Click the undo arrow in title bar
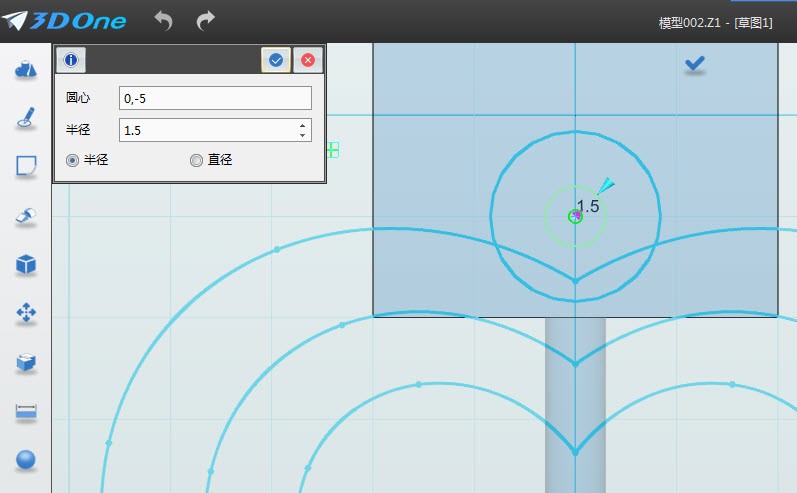Viewport: 797px width, 493px height. pyautogui.click(x=164, y=20)
